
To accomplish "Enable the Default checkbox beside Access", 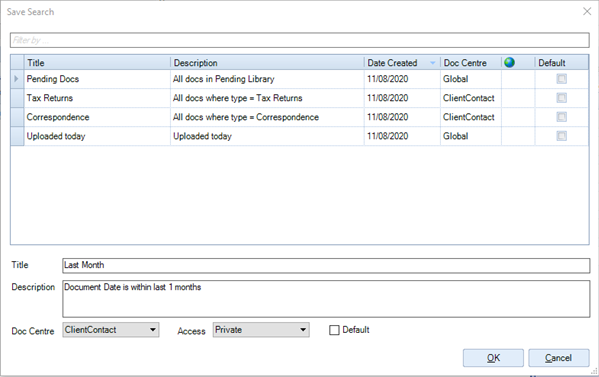I will 334,330.
